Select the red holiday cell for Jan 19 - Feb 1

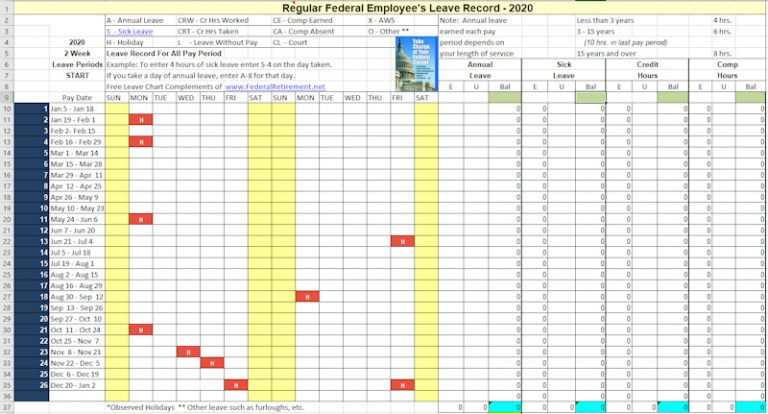pos(139,120)
